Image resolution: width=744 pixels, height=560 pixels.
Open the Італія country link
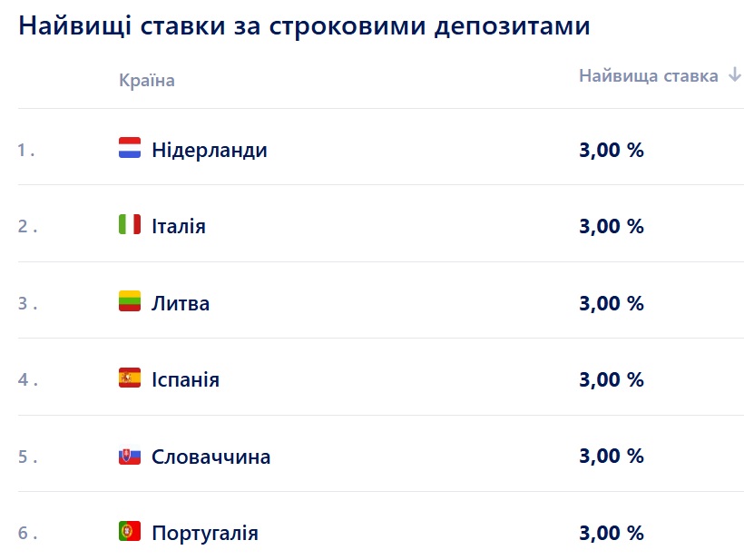pyautogui.click(x=179, y=226)
